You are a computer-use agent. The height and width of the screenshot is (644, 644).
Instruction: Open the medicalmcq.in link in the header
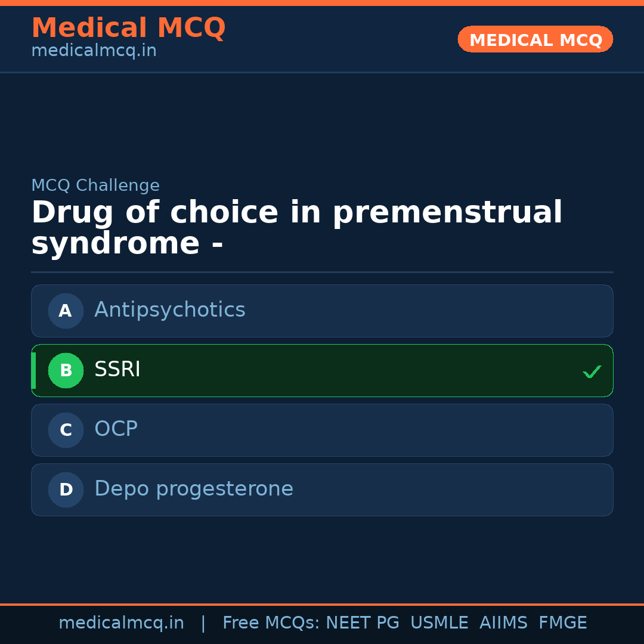coord(94,51)
